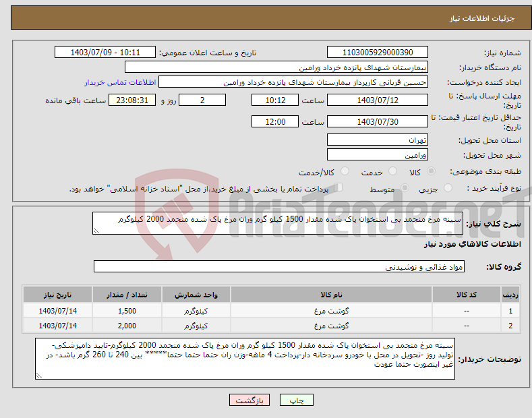Click the اطلاعات کالاهای مورد نیاز section title
Image resolution: width=532 pixels, height=418 pixels.
[x=472, y=244]
